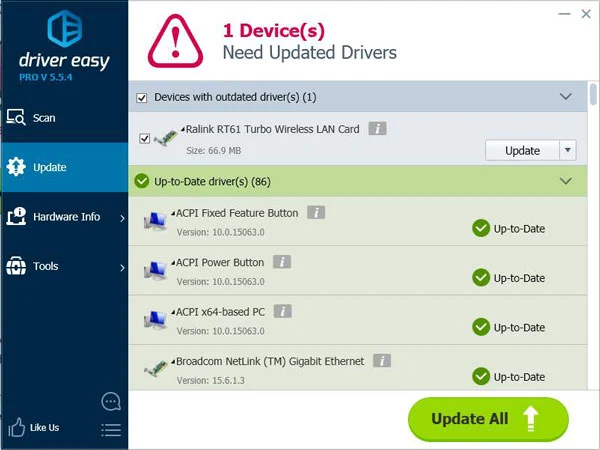Select the Update menu item
600x450 pixels.
click(x=64, y=167)
